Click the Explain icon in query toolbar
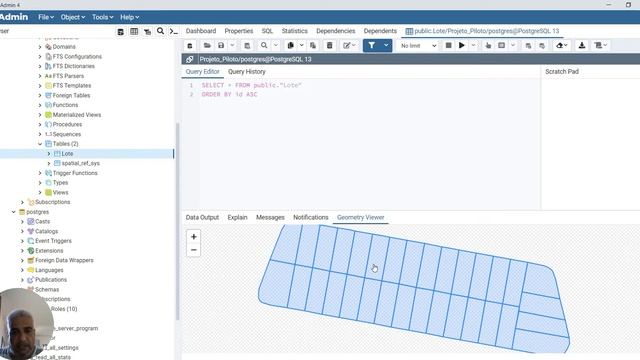Screen dimensions: 640x360 coord(488,45)
